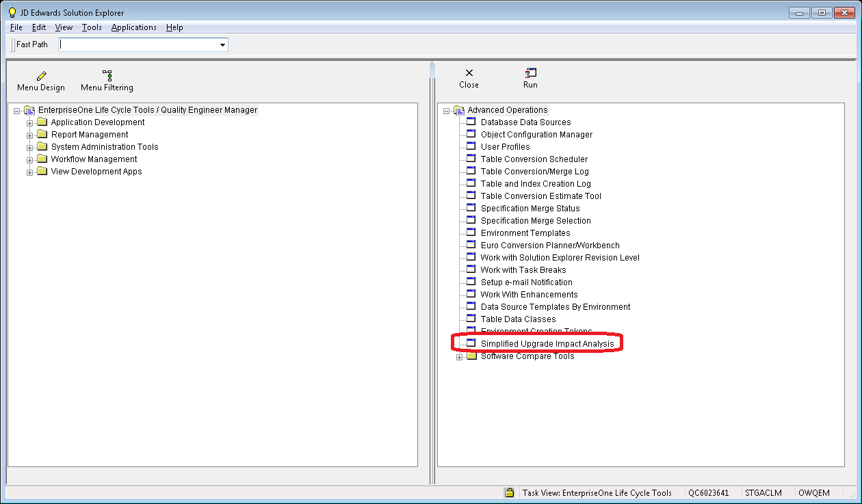Click the User Profiles task icon
Image resolution: width=862 pixels, height=504 pixels.
coord(471,146)
